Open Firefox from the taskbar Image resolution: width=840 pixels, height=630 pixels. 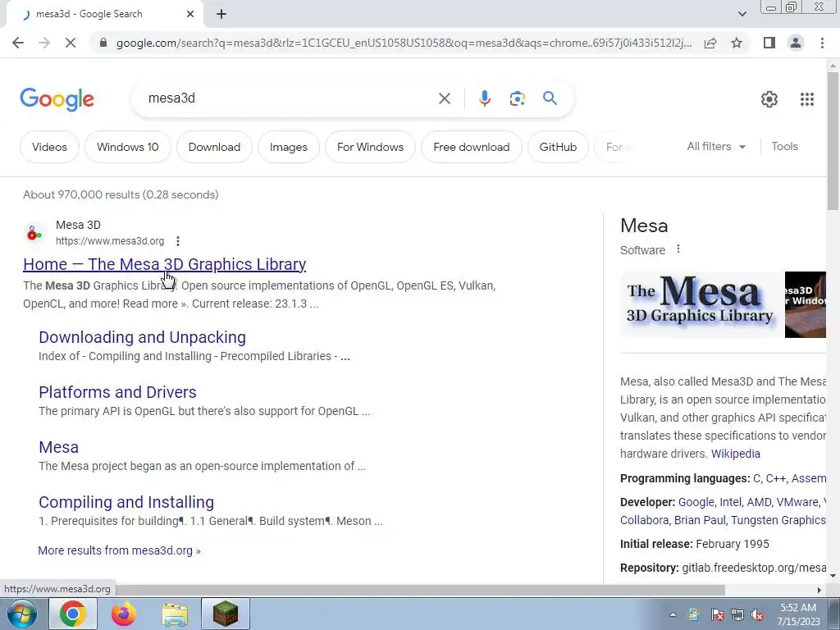tap(124, 614)
